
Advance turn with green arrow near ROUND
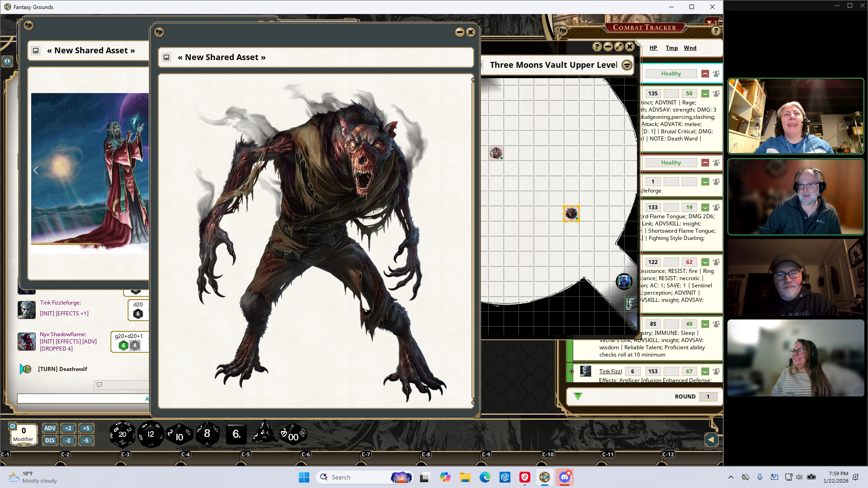(x=578, y=396)
